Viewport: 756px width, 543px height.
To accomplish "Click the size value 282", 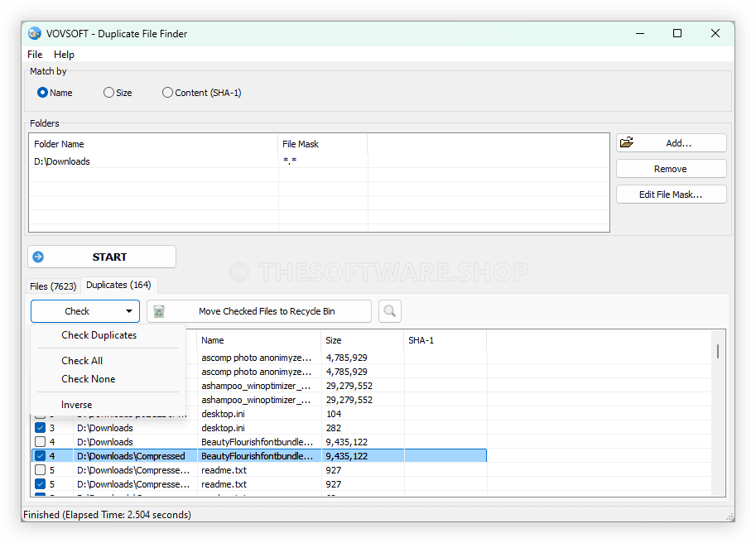I will [334, 428].
